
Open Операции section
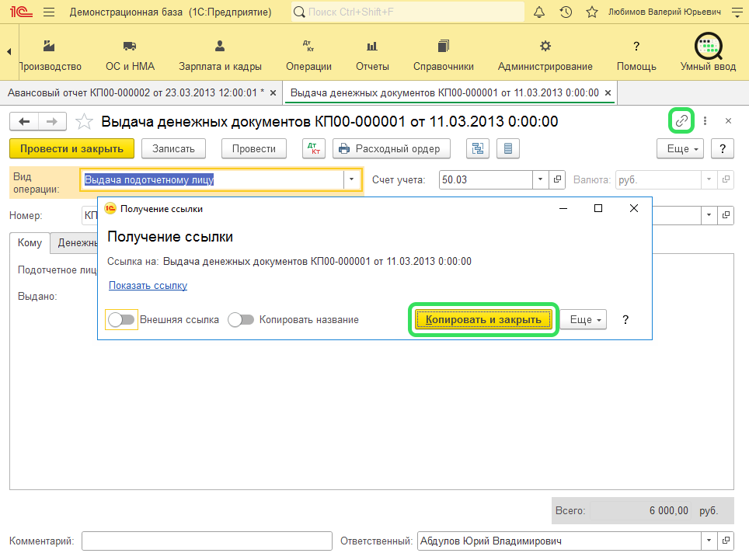point(308,57)
